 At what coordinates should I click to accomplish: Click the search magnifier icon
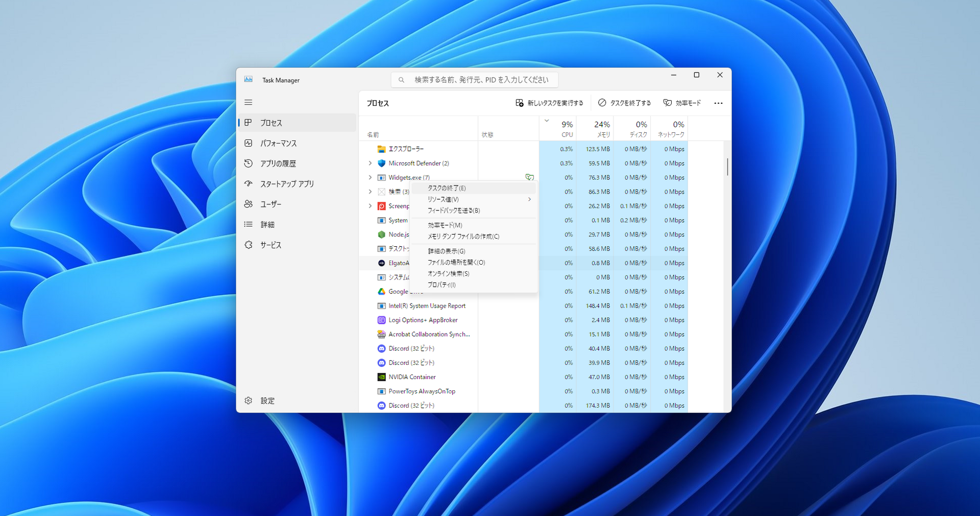pyautogui.click(x=402, y=80)
